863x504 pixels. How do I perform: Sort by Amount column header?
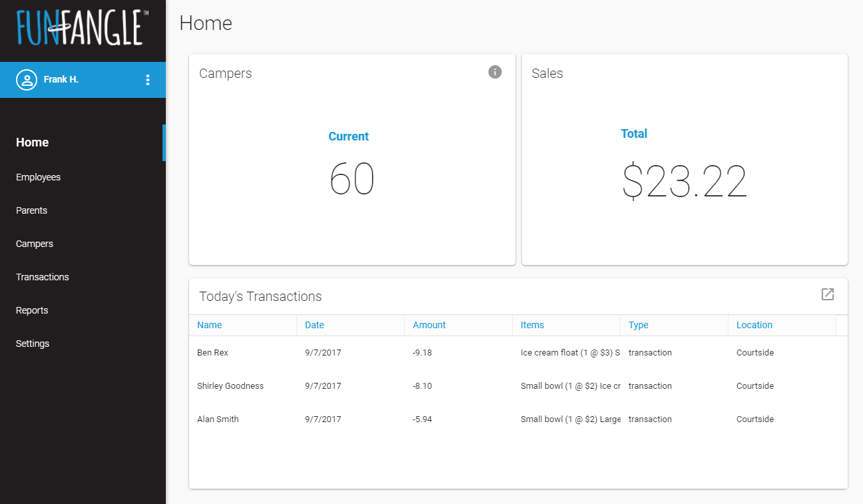(x=429, y=325)
